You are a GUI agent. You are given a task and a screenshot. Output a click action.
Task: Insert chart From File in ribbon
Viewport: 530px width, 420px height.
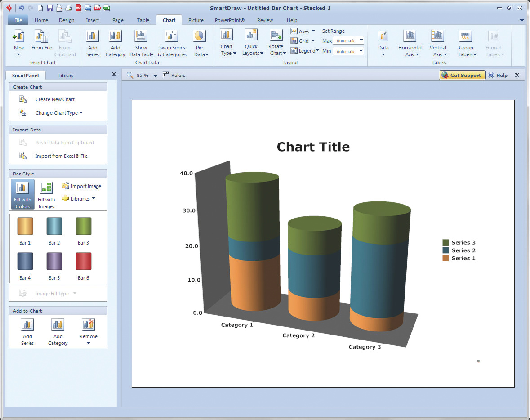pos(41,40)
